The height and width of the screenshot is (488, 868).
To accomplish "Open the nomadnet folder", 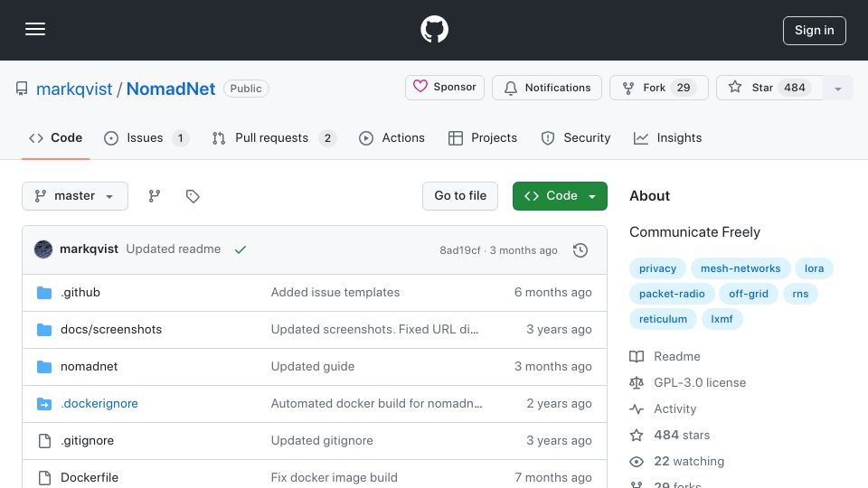I will (90, 366).
